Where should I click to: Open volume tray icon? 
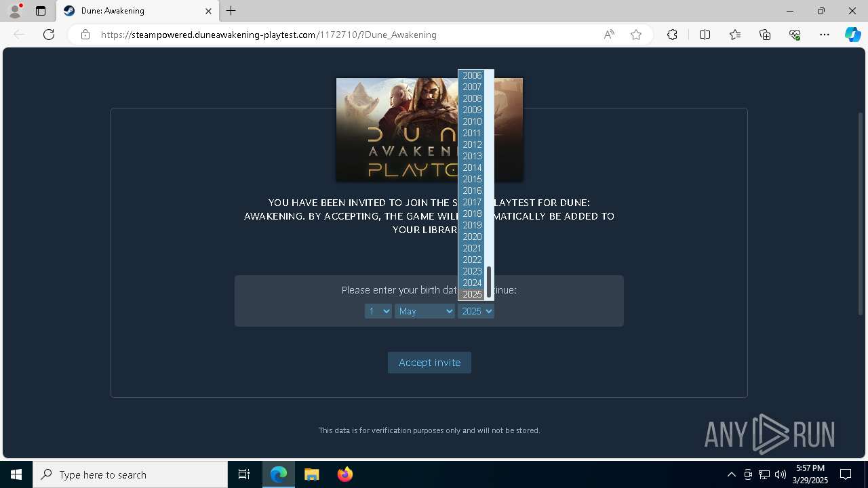[x=781, y=474]
